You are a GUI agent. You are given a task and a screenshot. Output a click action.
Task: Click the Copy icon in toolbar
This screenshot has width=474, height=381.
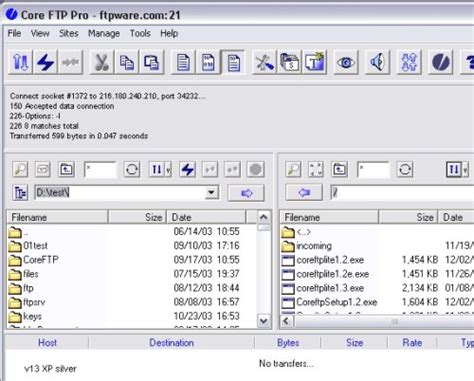(127, 62)
